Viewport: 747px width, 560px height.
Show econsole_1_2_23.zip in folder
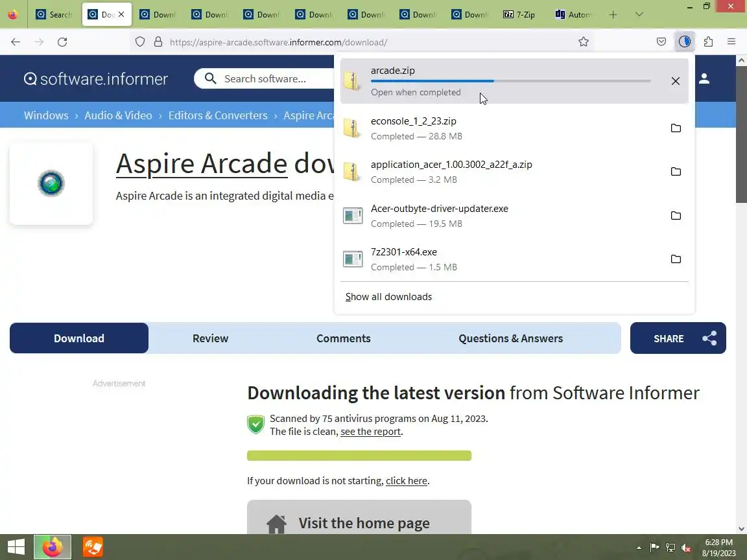676,128
